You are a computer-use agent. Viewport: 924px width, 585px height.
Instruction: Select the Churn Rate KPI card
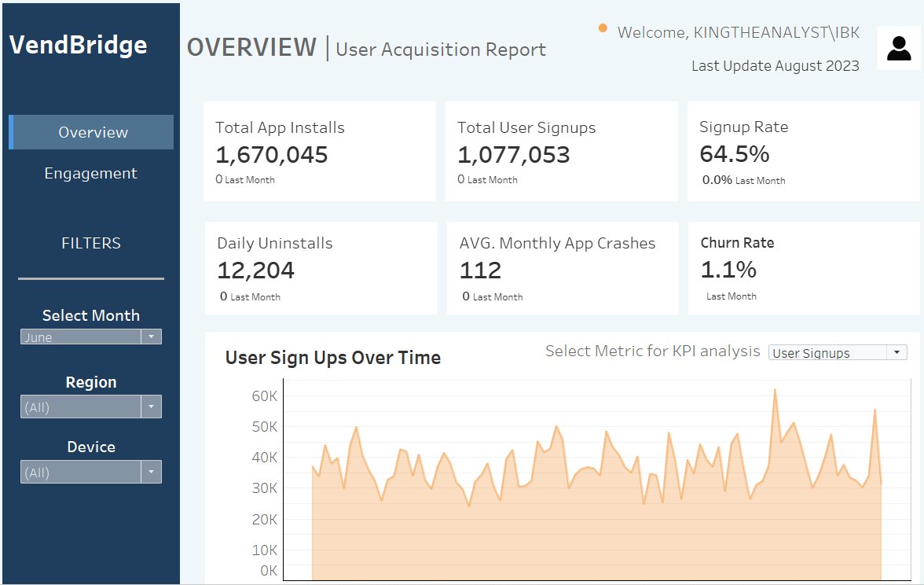click(x=803, y=267)
